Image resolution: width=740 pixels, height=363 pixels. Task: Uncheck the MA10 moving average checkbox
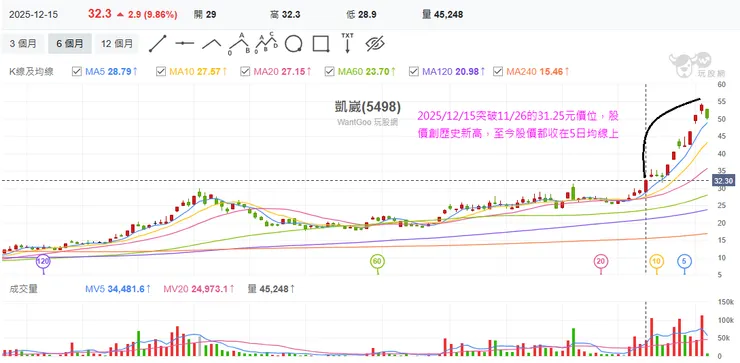tap(160, 72)
